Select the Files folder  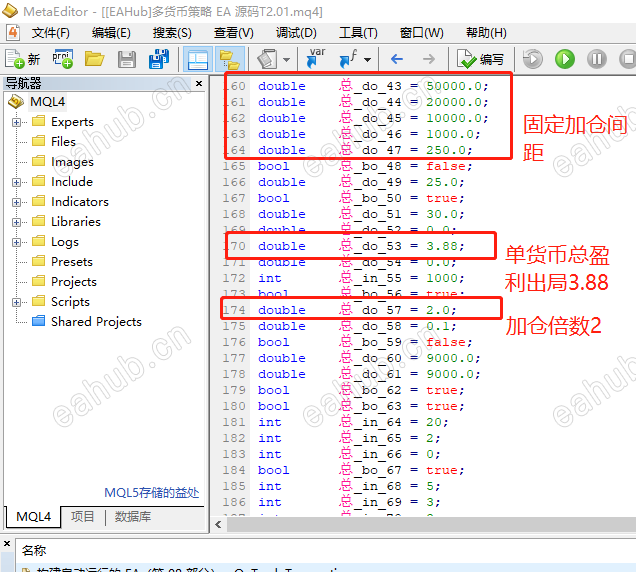(63, 142)
